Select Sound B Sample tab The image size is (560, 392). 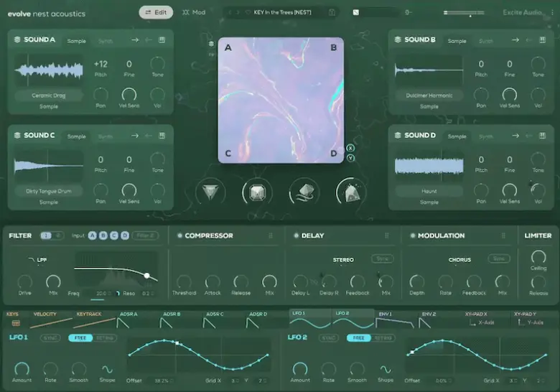coord(457,41)
